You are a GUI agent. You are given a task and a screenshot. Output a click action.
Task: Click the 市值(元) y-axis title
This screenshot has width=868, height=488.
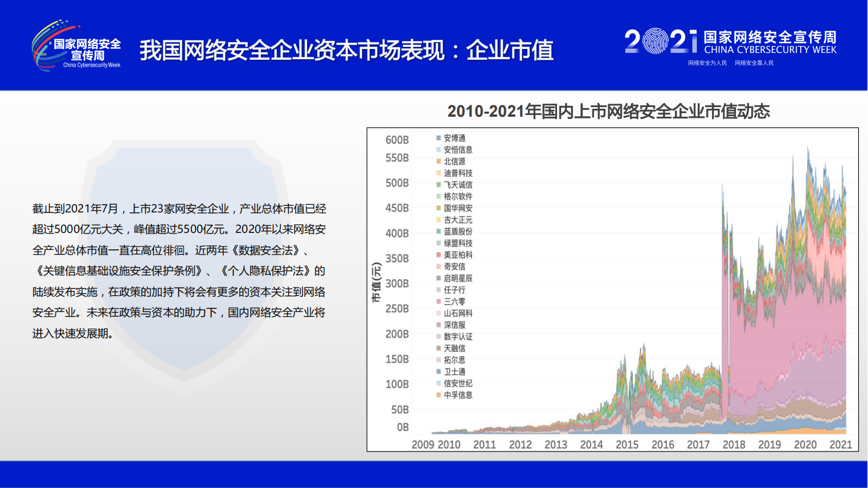tap(376, 282)
